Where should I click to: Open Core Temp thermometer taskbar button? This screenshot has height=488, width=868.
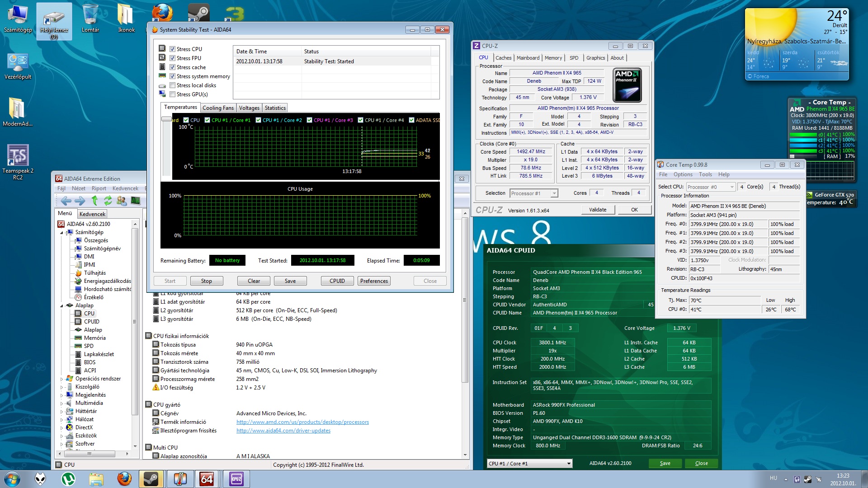[x=180, y=479]
